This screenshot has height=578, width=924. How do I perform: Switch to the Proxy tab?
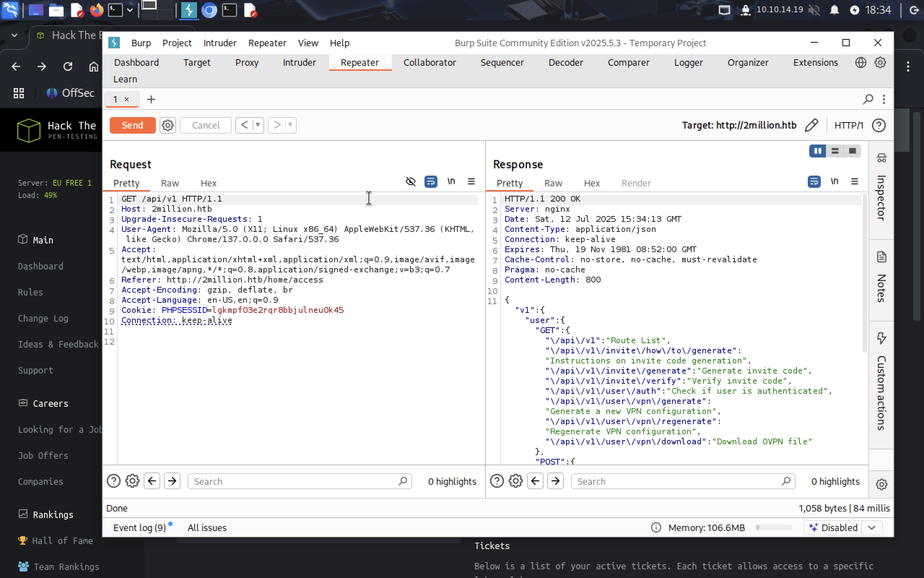coord(247,62)
